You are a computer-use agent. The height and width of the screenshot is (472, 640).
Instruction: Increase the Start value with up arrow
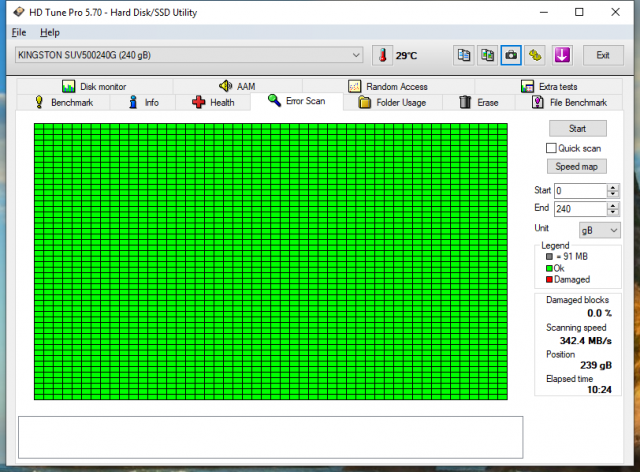(613, 187)
